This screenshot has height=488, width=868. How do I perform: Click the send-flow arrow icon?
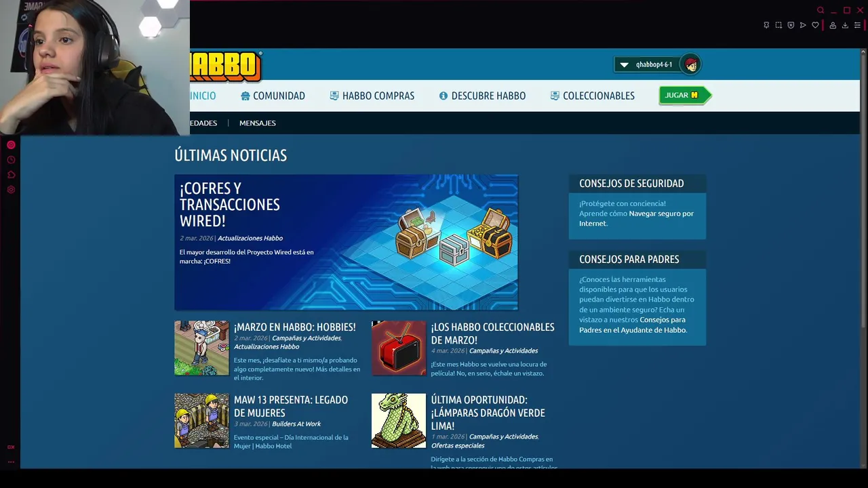coord(803,25)
